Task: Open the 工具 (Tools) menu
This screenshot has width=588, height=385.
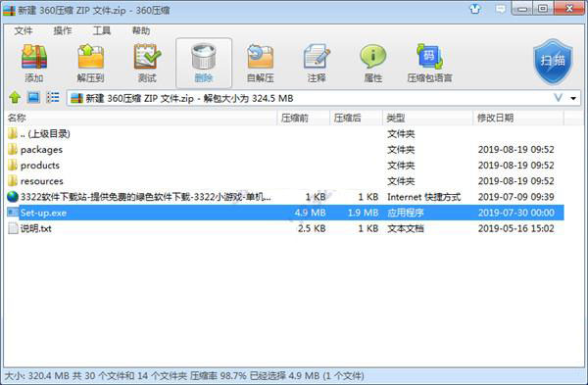Action: [x=102, y=30]
